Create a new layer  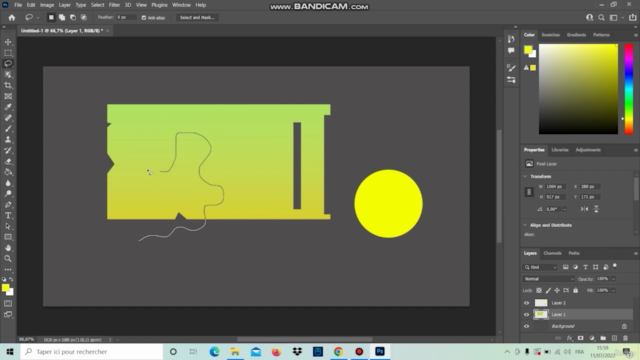(x=614, y=338)
